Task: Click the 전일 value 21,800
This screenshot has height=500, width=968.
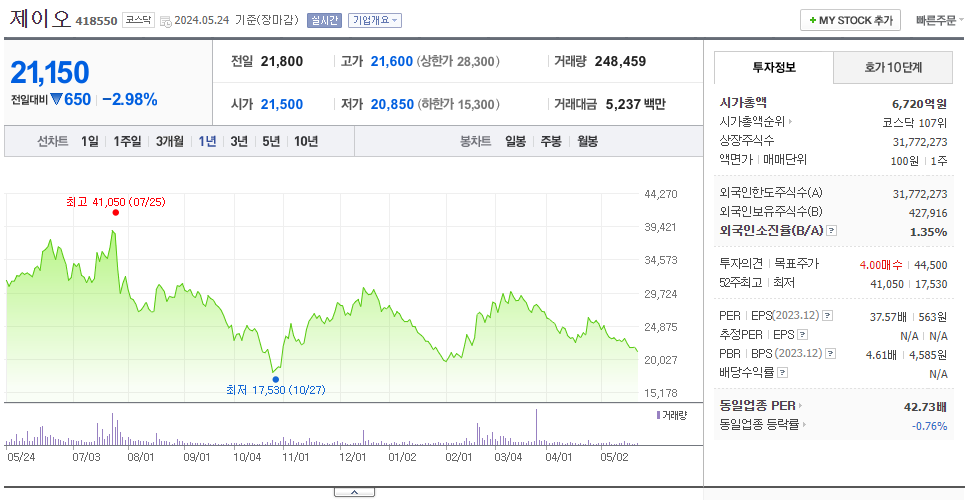Action: pos(282,61)
